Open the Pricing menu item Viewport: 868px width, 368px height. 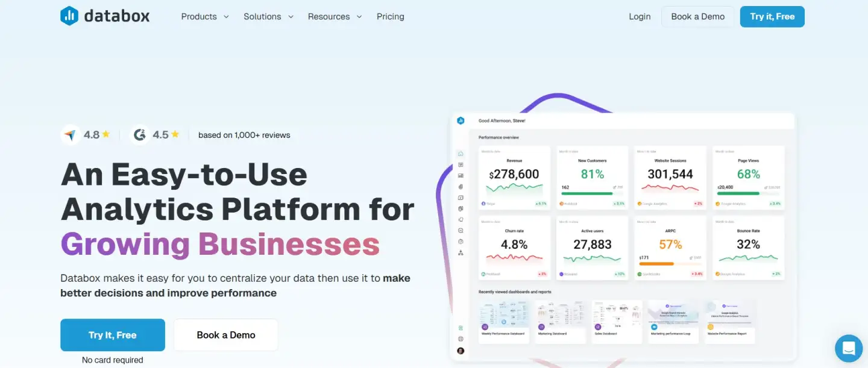coord(391,16)
